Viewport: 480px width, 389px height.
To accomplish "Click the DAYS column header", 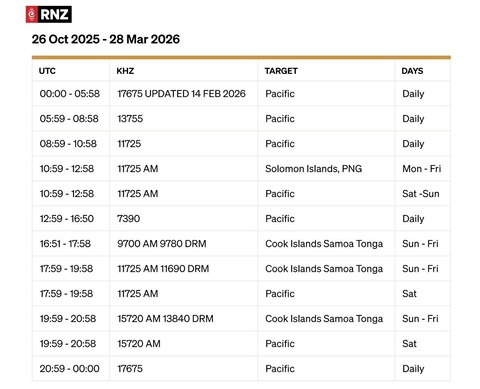I will 412,71.
